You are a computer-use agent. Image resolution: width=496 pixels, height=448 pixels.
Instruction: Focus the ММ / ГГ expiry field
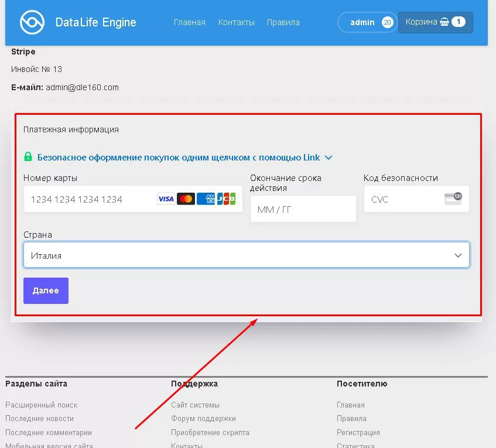point(303,209)
